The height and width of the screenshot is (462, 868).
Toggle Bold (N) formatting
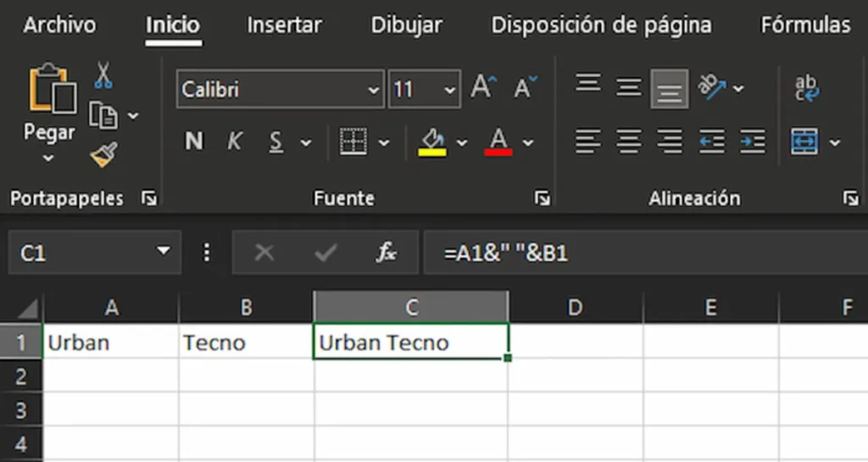click(x=194, y=142)
